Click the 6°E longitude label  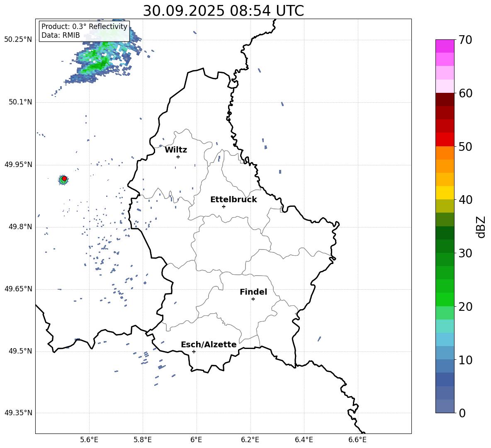196,440
